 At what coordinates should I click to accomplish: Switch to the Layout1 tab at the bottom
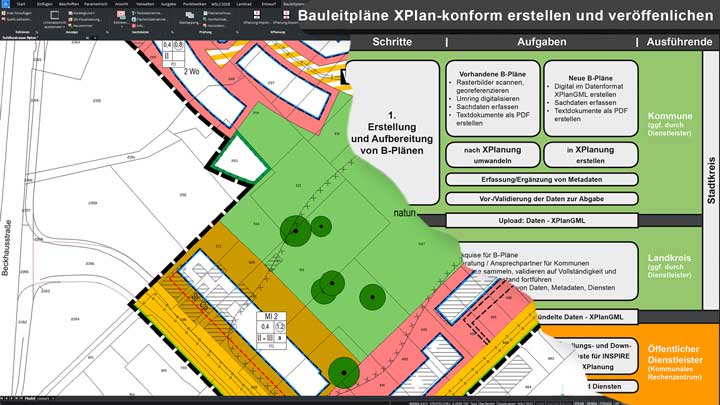[43, 399]
